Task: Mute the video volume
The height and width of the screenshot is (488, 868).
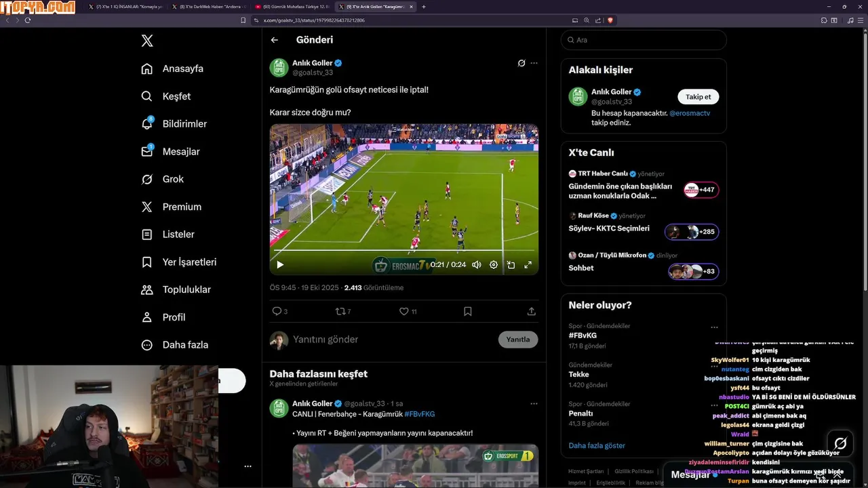Action: (x=477, y=265)
